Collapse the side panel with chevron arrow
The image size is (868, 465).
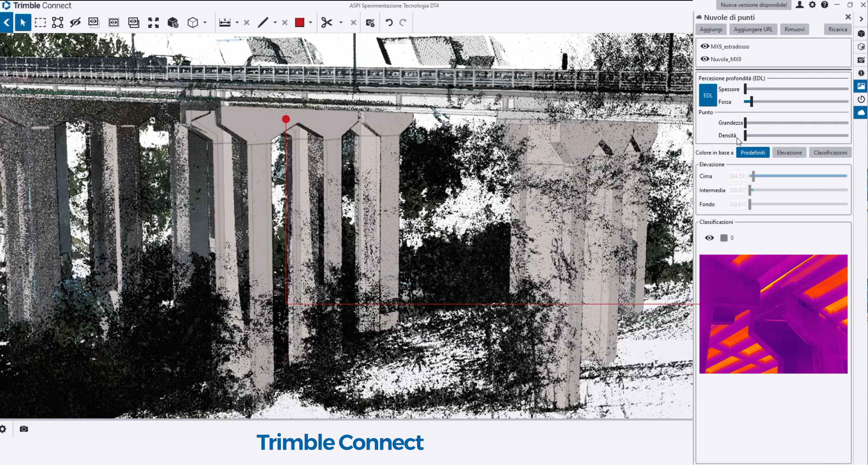pos(861,19)
